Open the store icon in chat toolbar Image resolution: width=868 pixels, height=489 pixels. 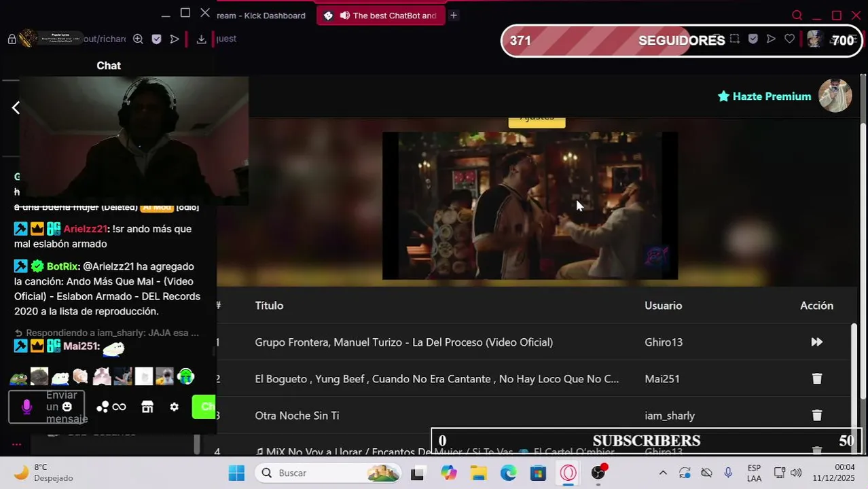(147, 407)
